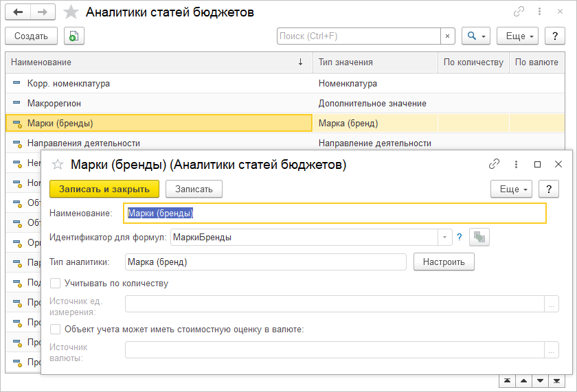This screenshot has height=392, width=577.
Task: Select the Макрорегион list row
Action: pyautogui.click(x=158, y=104)
